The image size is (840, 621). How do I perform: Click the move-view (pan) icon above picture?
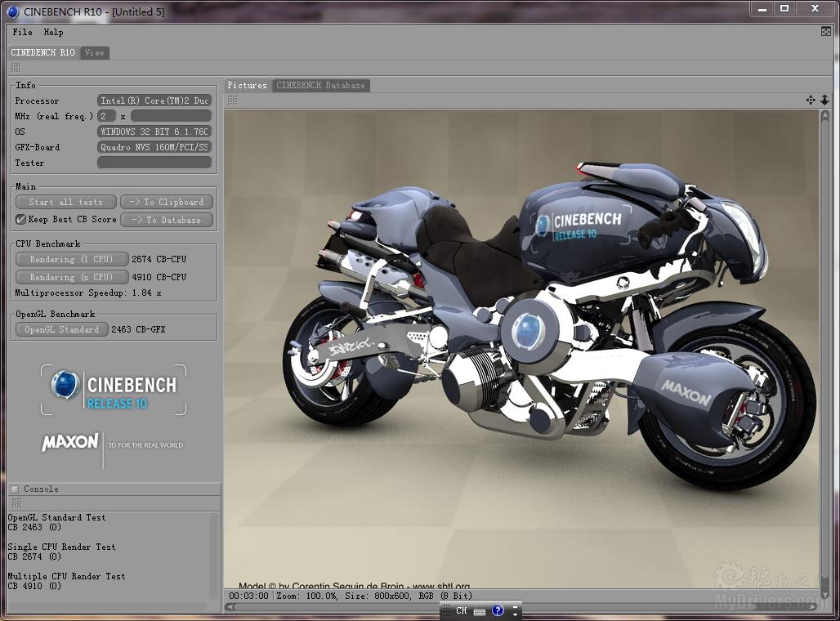(x=810, y=100)
